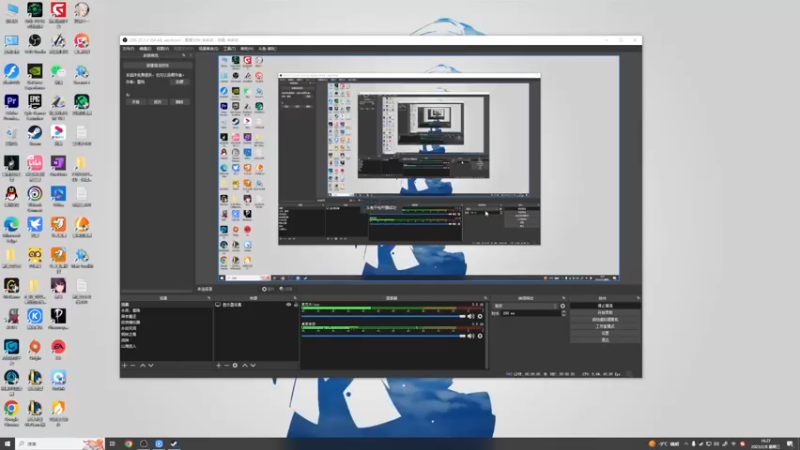Adjust transition duration spinner arrows
Screen dimensions: 800x450
(563, 313)
